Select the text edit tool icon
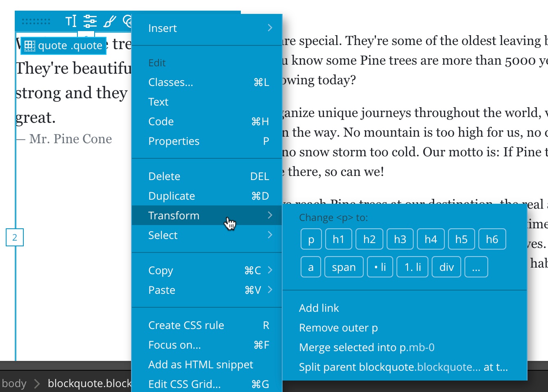The height and width of the screenshot is (392, 548). tap(71, 21)
